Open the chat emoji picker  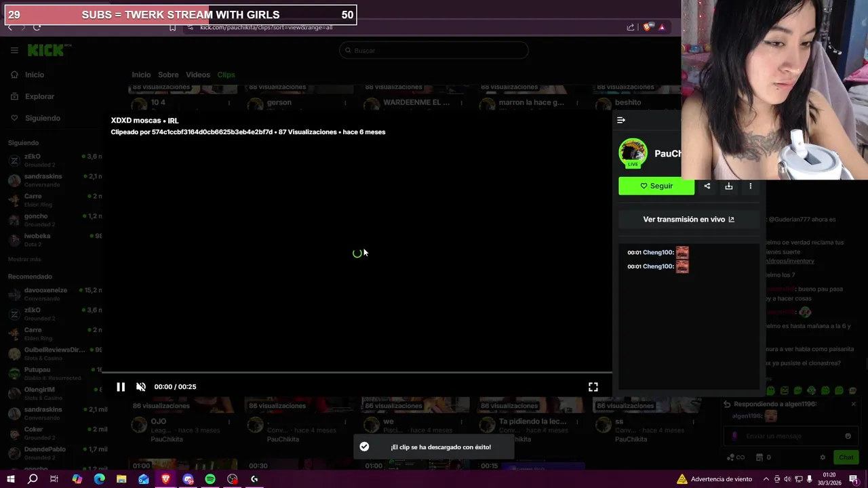848,436
